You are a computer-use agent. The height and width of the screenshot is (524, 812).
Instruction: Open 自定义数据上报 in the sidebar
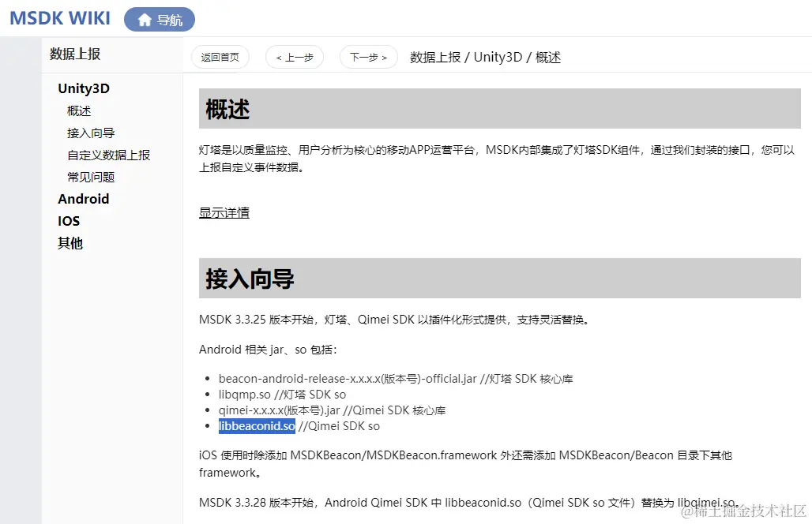[x=109, y=155]
